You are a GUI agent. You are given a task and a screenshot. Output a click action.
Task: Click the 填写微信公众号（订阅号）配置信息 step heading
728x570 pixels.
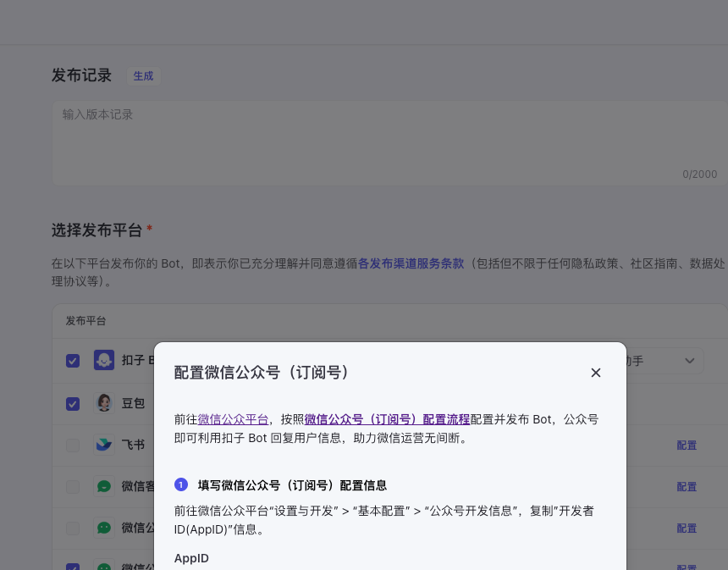(x=292, y=485)
